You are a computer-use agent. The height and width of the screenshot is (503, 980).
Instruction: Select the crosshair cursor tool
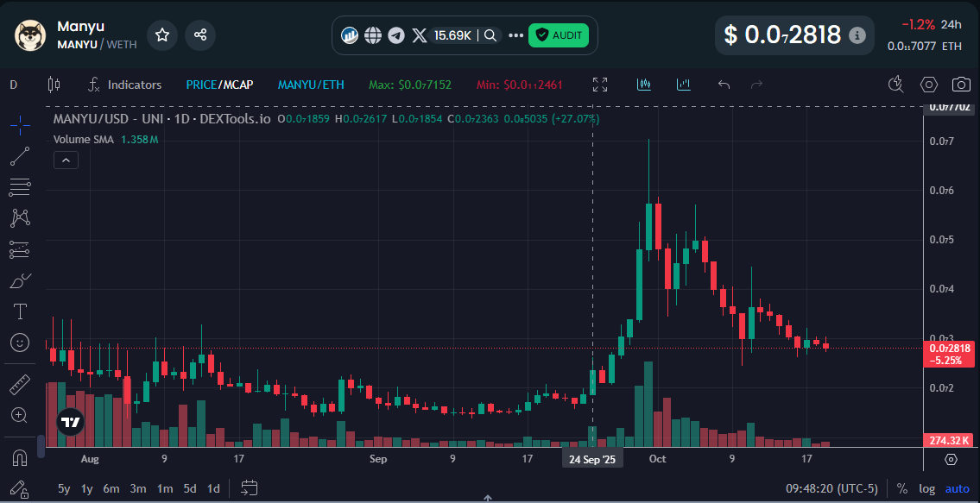[20, 125]
